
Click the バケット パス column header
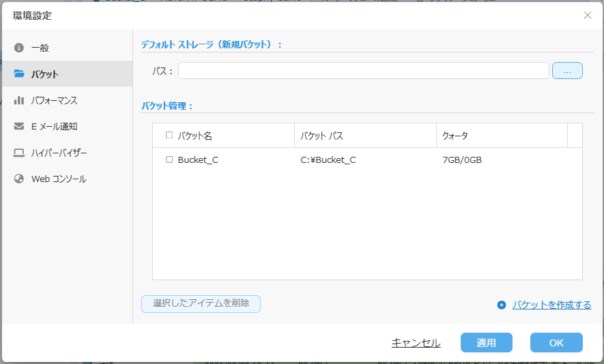click(x=365, y=136)
